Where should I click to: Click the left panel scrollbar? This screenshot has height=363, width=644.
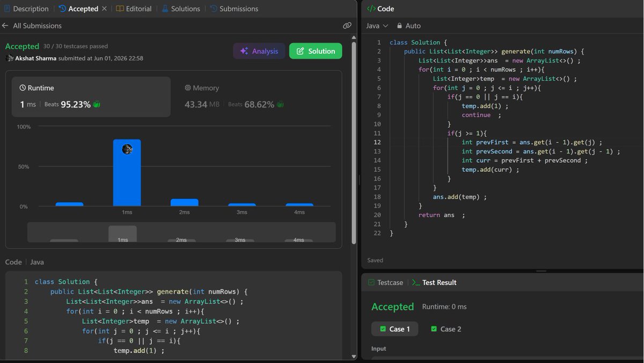354,142
